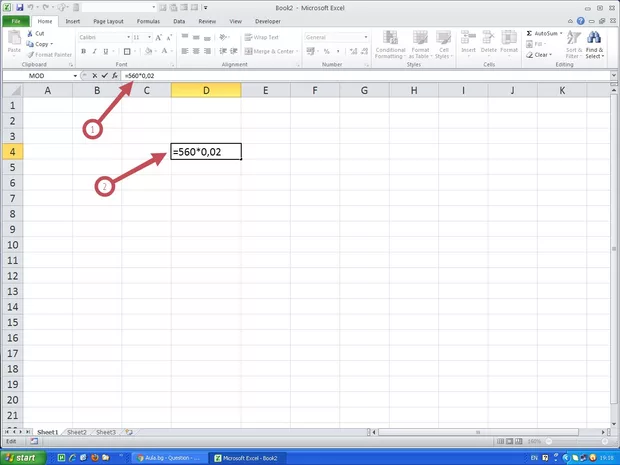Switch to the Data tab
620x465 pixels.
click(x=179, y=21)
